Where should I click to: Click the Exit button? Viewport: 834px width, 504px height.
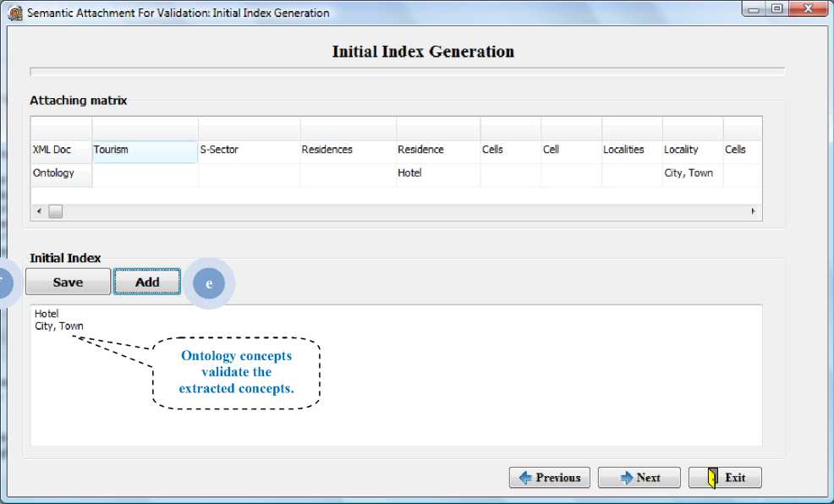coord(725,478)
